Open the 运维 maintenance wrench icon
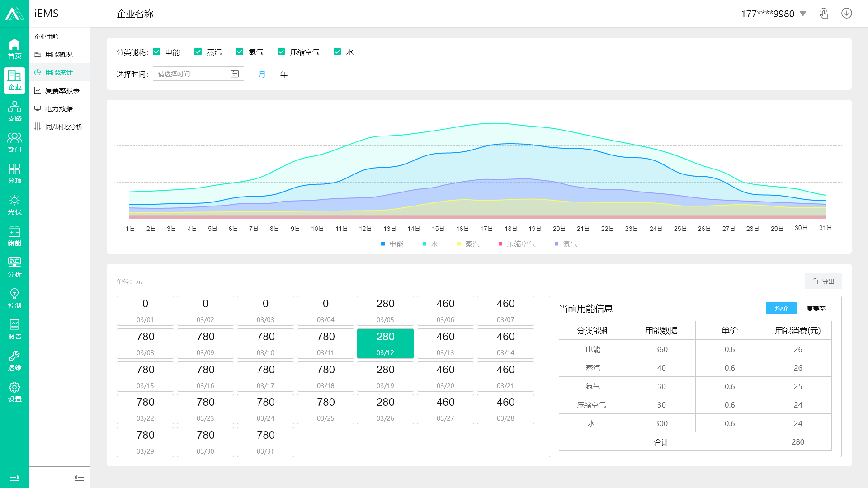 pyautogui.click(x=14, y=361)
